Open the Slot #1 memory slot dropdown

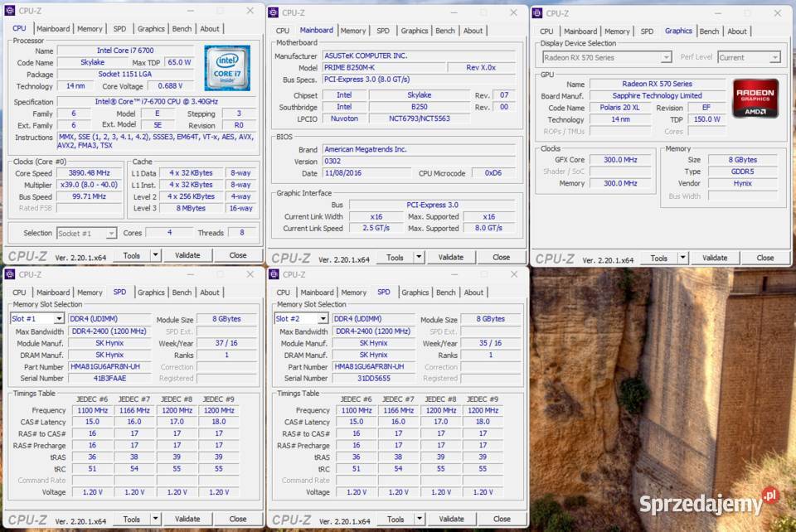[x=59, y=318]
